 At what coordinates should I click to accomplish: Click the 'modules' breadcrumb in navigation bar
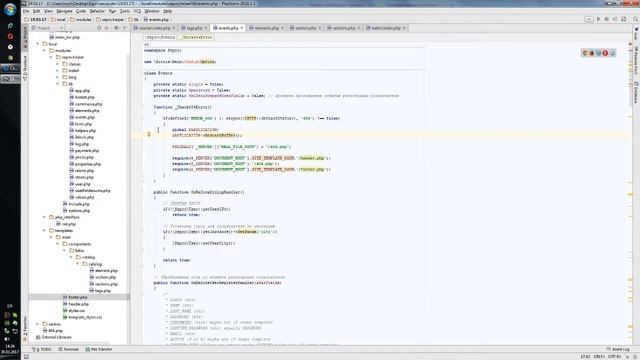point(81,20)
